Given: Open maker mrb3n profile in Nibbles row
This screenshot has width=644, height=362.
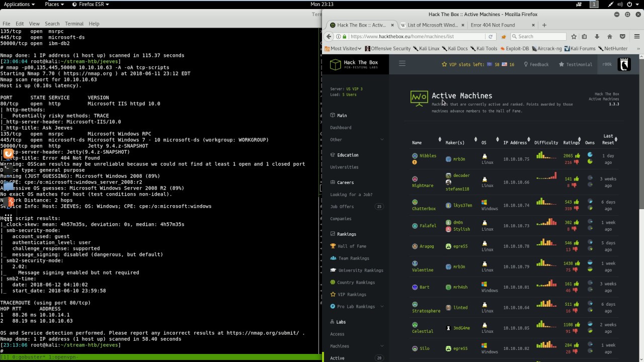Looking at the screenshot, I should [x=459, y=159].
